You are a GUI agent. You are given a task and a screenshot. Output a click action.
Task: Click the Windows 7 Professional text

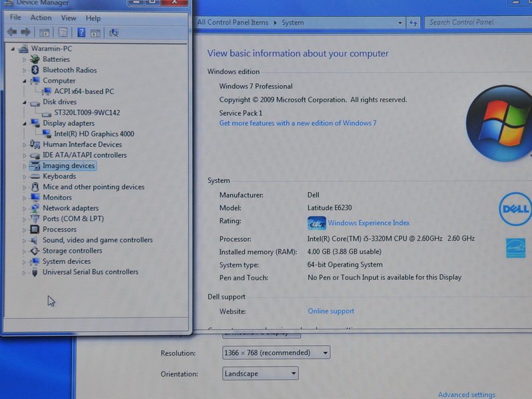pyautogui.click(x=256, y=86)
